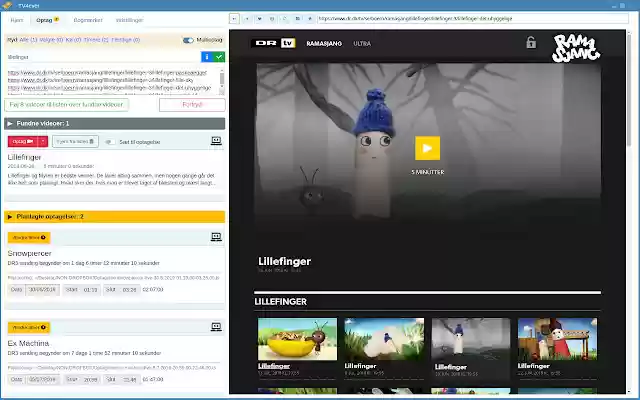The image size is (640, 400).
Task: Open the RAMASJANG menu item
Action: pyautogui.click(x=324, y=44)
